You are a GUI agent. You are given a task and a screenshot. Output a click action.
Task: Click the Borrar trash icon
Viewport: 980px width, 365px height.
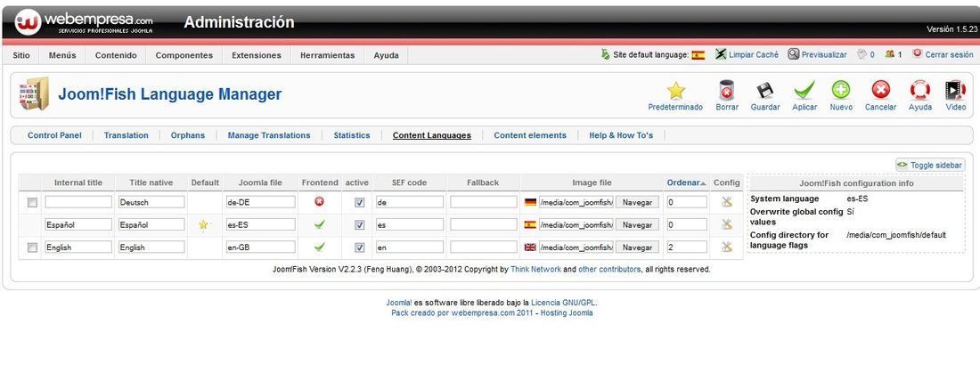click(x=727, y=91)
